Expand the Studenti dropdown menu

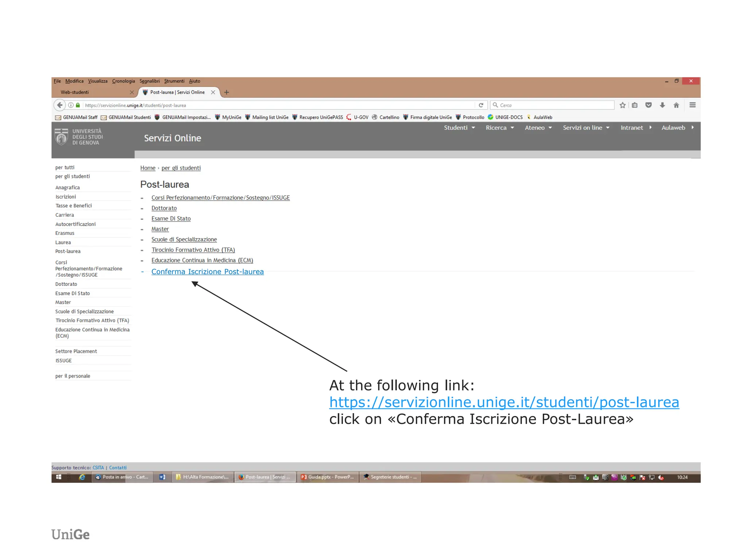[x=459, y=128]
